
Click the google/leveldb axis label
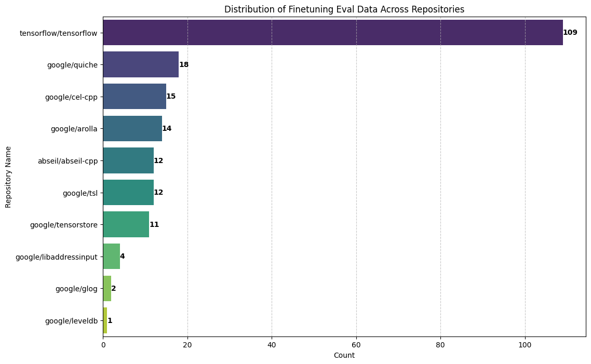[71, 321]
